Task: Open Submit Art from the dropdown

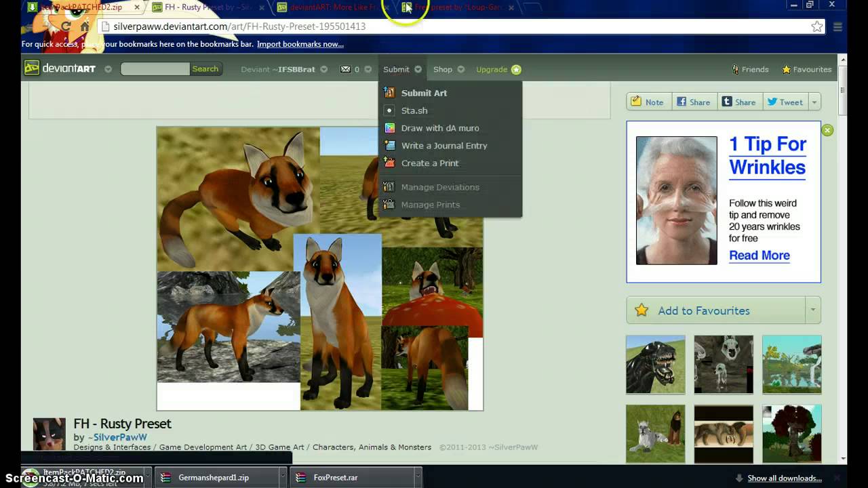Action: click(x=424, y=93)
